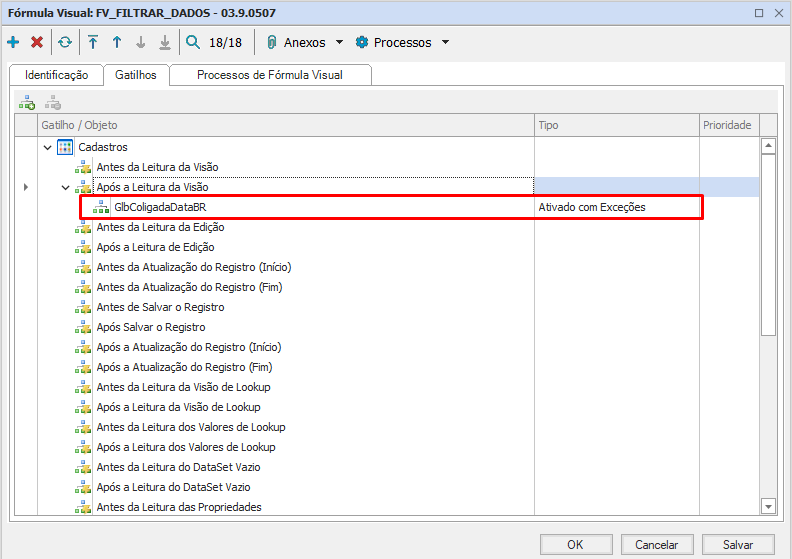Click icon beside Antes da Leitura da Edição
Viewport: 792px width, 559px height.
83,227
